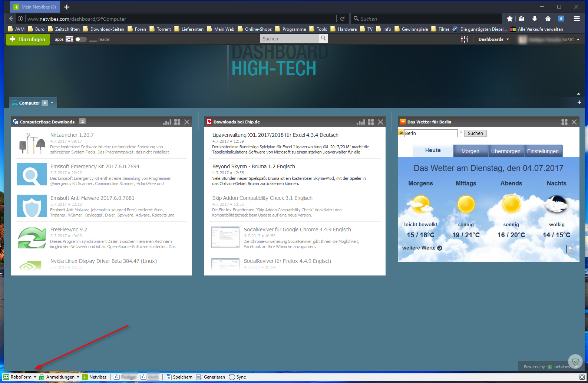Close the RoboForm toolbar
The image size is (588, 383).
pyautogui.click(x=582, y=377)
